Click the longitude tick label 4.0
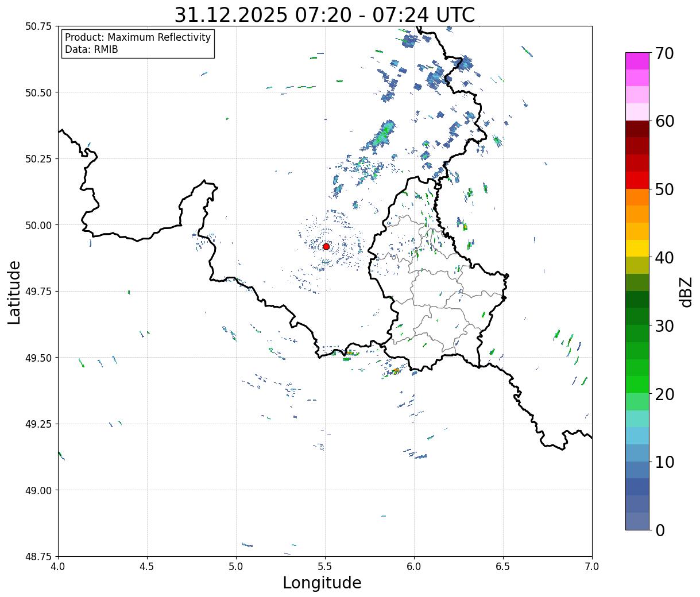The image size is (700, 597). (x=58, y=567)
